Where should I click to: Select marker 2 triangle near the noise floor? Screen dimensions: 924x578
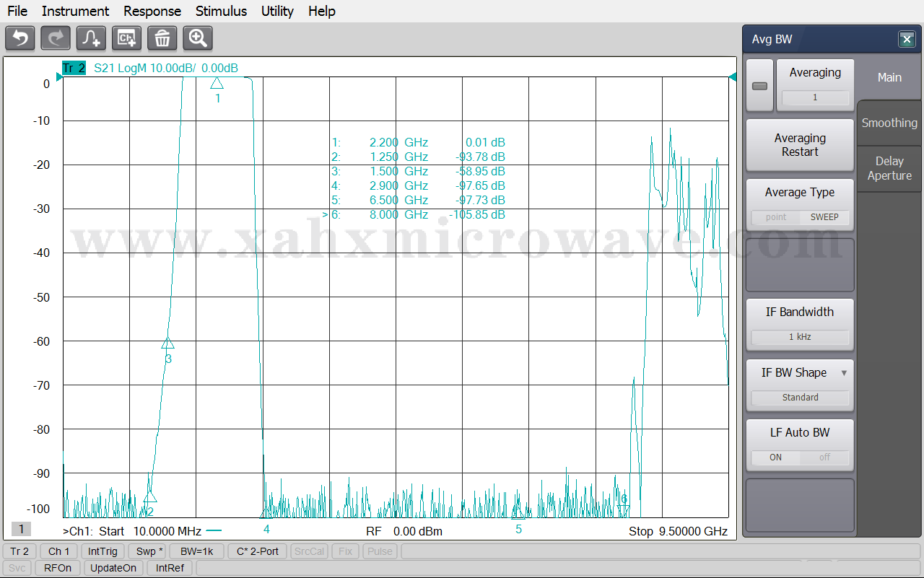pyautogui.click(x=149, y=496)
